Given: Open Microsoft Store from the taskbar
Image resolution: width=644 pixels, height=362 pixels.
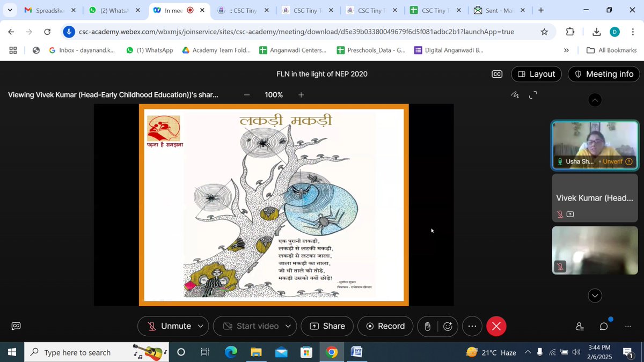Looking at the screenshot, I should [x=306, y=352].
